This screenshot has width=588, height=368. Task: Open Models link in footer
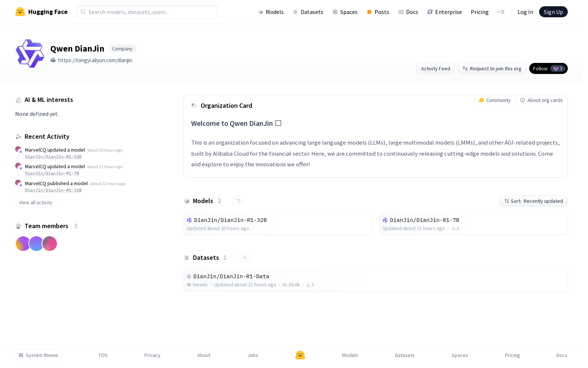[x=350, y=355]
